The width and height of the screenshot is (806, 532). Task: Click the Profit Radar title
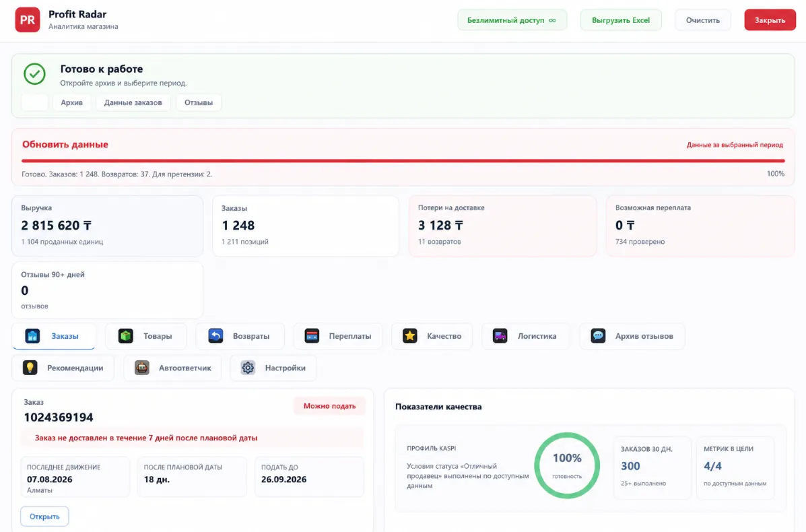(77, 14)
